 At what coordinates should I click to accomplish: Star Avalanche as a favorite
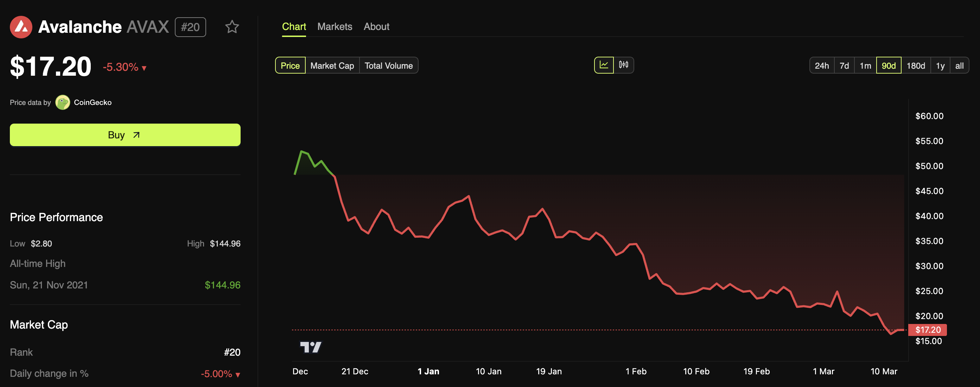click(x=232, y=27)
